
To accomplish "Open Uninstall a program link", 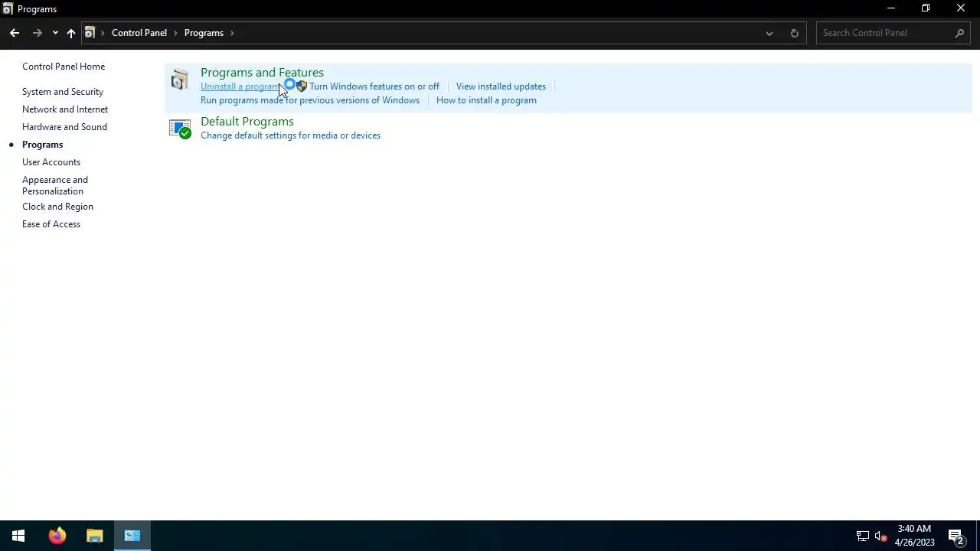I will click(240, 86).
